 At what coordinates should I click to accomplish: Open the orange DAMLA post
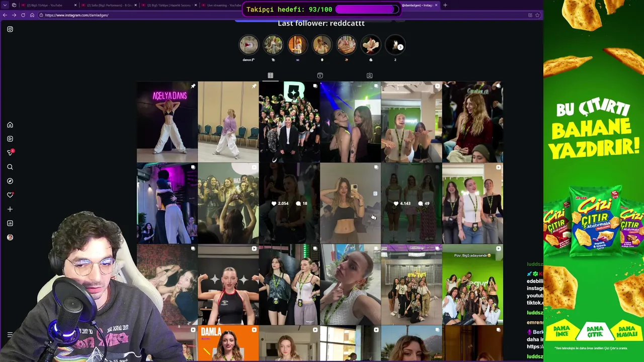[228, 343]
